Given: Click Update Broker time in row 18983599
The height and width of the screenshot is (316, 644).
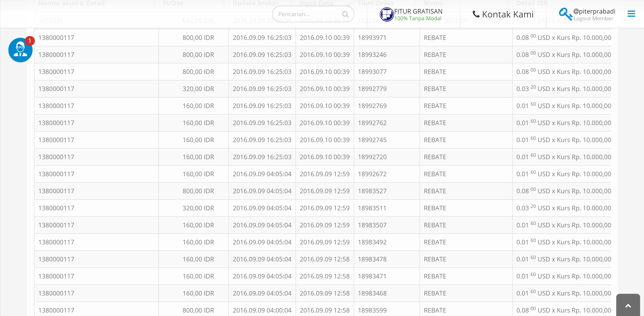Looking at the screenshot, I should (x=262, y=310).
